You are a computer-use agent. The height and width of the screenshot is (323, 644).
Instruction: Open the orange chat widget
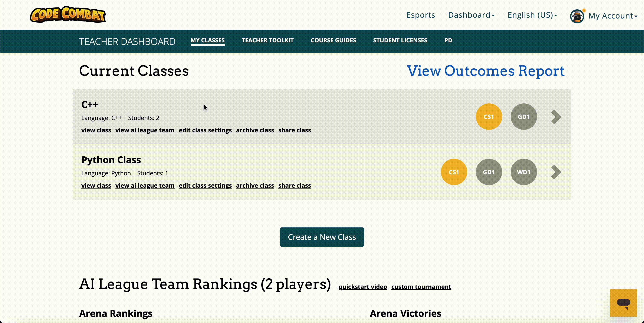(623, 303)
